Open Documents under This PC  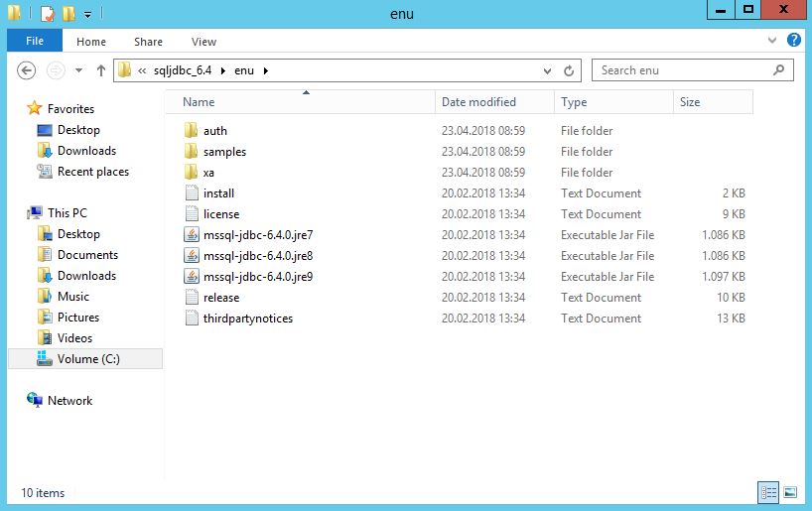pos(87,255)
